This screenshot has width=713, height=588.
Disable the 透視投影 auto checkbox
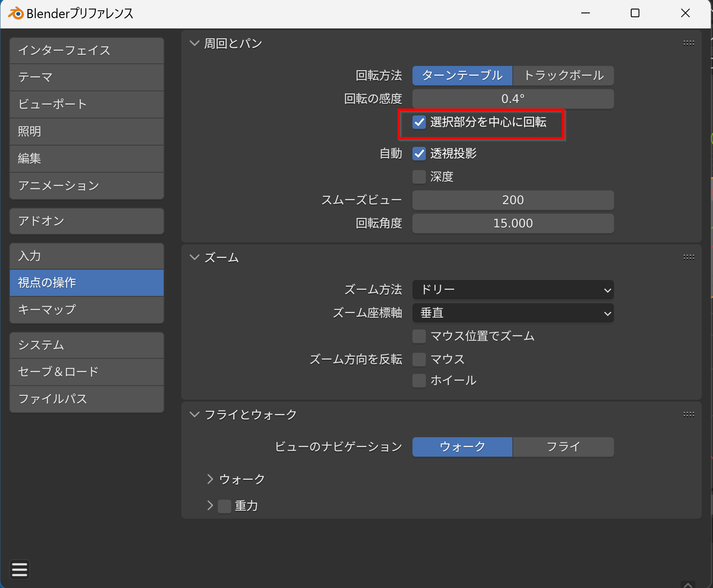(419, 154)
